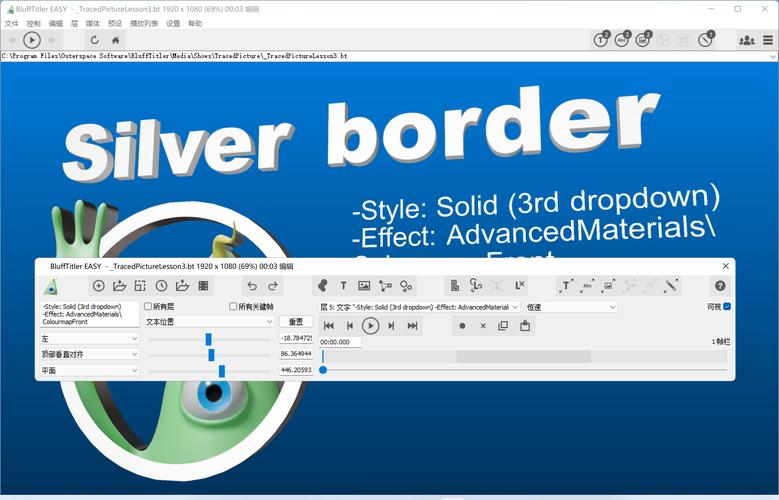Open the 媒体 menu
This screenshot has width=779, height=500.
point(92,23)
